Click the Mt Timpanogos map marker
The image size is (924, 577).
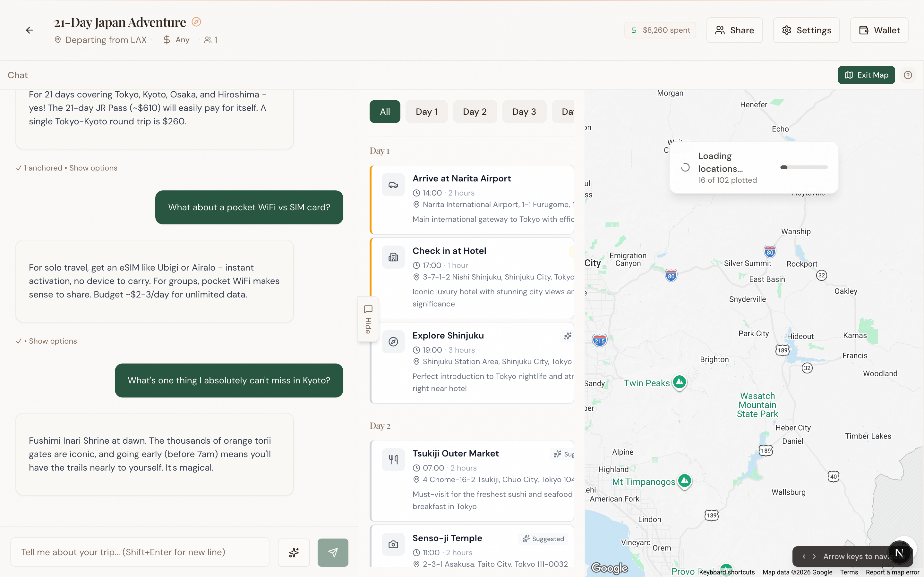tap(685, 481)
